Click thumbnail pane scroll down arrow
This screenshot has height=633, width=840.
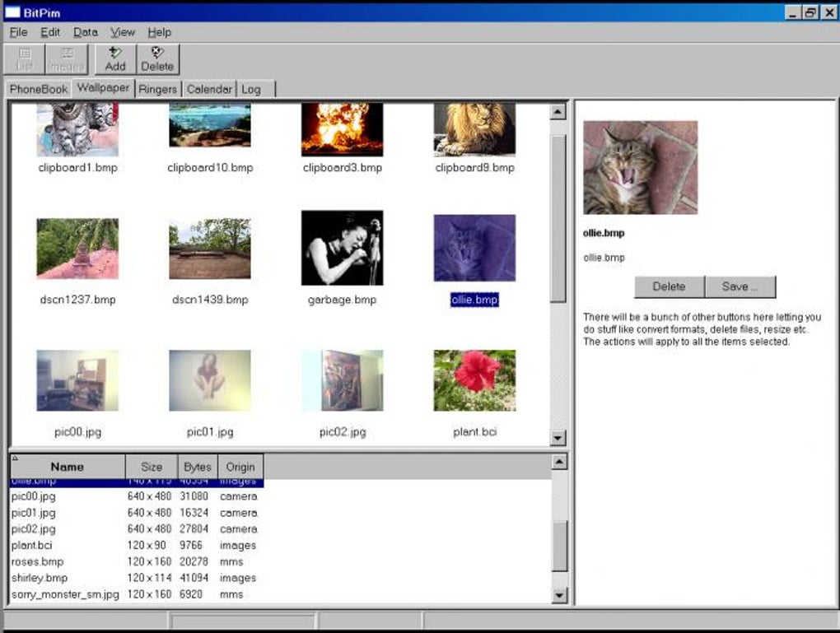558,438
